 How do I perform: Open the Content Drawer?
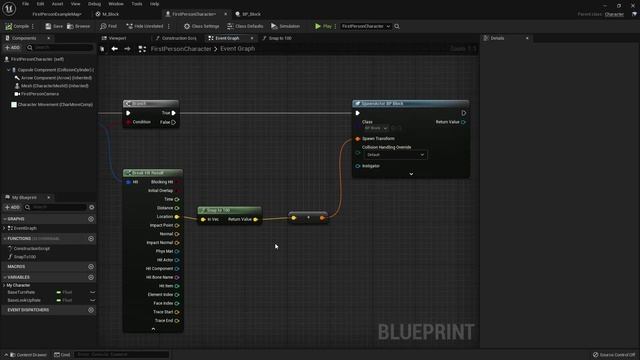tap(28, 355)
